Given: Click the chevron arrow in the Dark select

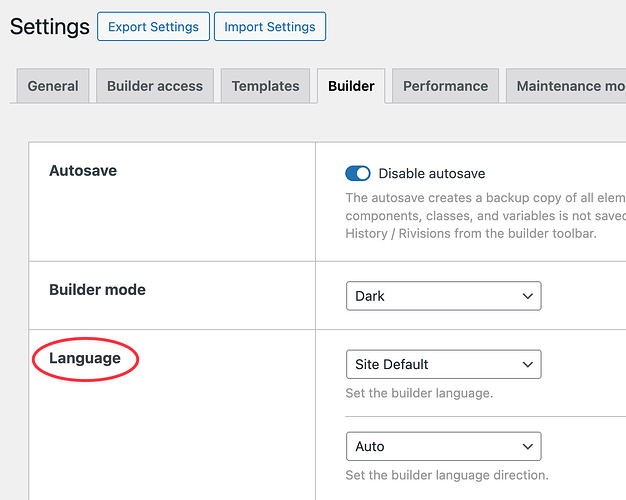Looking at the screenshot, I should (x=528, y=296).
